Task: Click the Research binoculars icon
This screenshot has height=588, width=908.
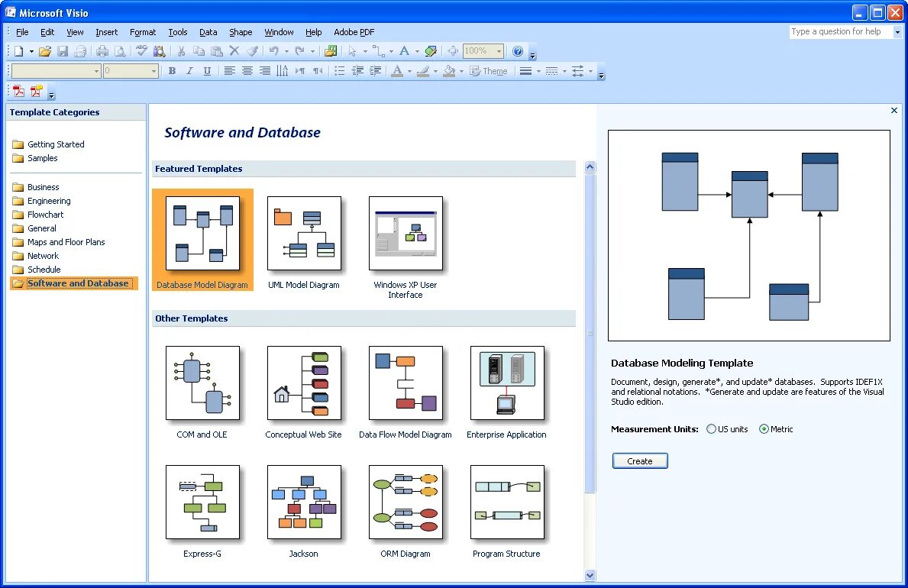Action: (x=160, y=51)
